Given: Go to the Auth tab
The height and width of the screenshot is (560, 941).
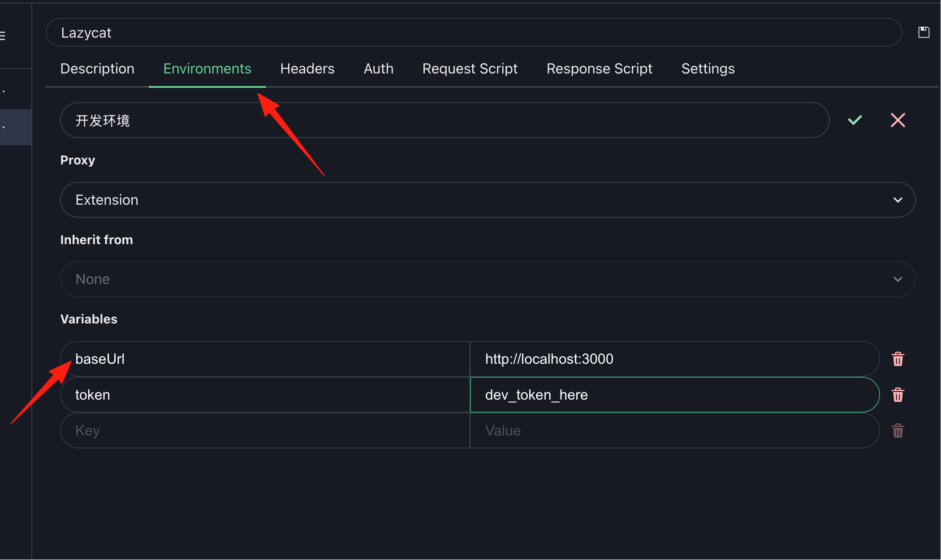Looking at the screenshot, I should [x=378, y=69].
